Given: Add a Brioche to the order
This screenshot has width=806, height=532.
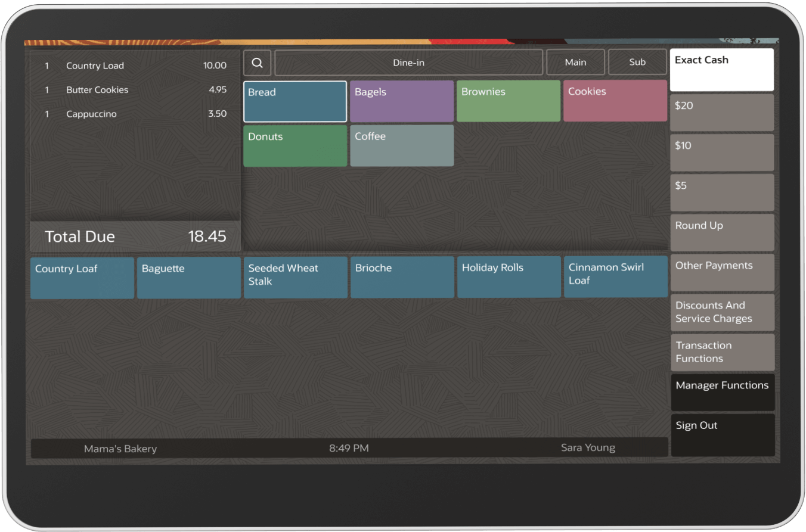Looking at the screenshot, I should [402, 278].
